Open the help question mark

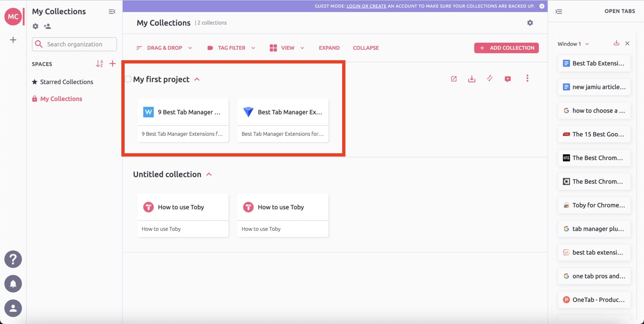click(x=13, y=259)
